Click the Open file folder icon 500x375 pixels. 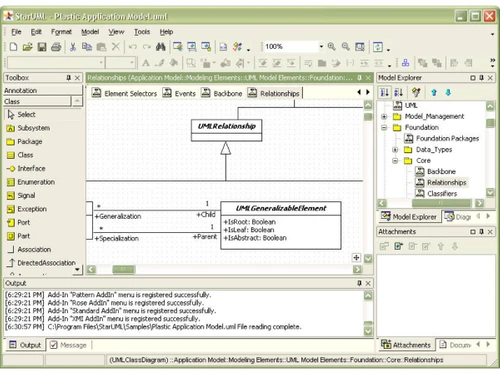pos(27,47)
